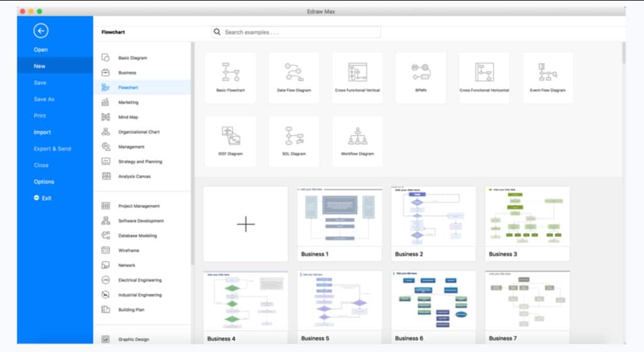The width and height of the screenshot is (644, 352).
Task: Click the Database Modeling category icon
Action: pyautogui.click(x=106, y=236)
